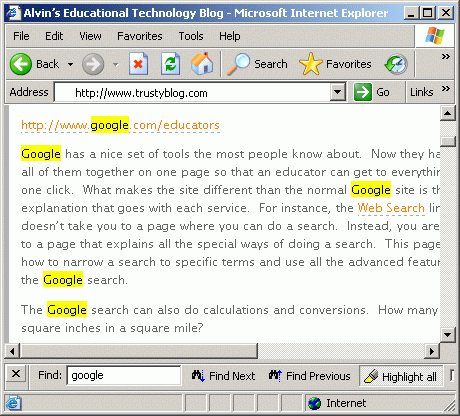This screenshot has height=416, width=460.
Task: Maximize the Internet Explorer window
Action: pos(428,13)
